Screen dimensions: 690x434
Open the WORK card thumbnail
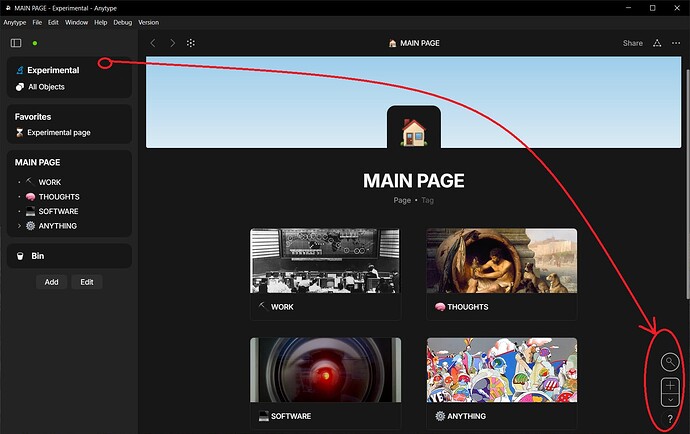pyautogui.click(x=325, y=261)
